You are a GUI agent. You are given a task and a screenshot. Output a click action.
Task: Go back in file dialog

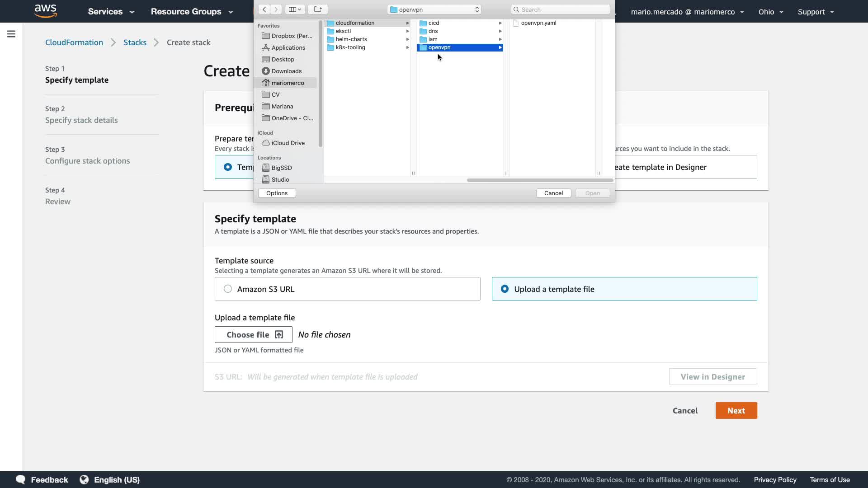tap(264, 9)
